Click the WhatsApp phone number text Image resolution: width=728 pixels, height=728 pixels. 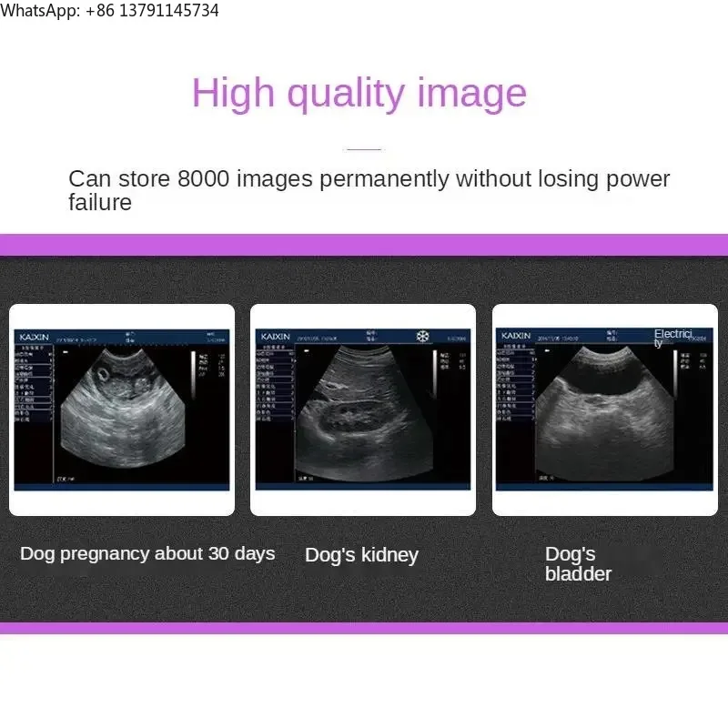[x=153, y=10]
